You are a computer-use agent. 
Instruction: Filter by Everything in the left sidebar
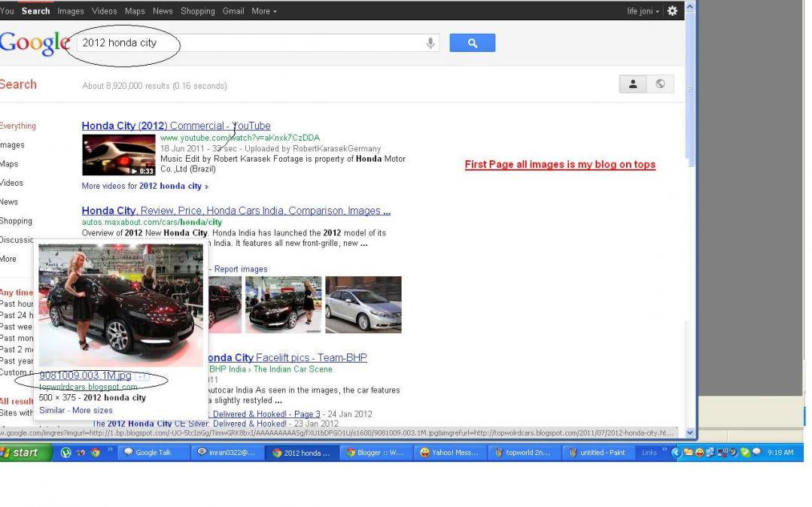pos(17,126)
